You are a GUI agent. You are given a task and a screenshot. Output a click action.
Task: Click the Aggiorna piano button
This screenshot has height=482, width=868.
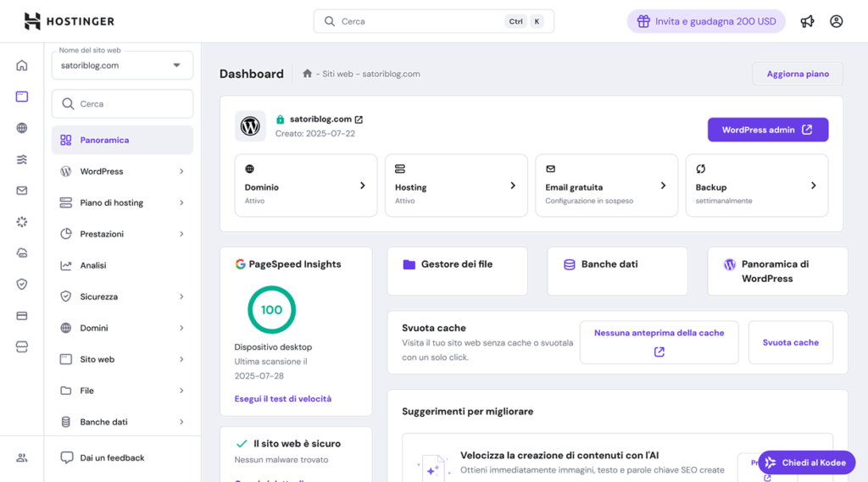[x=798, y=74]
